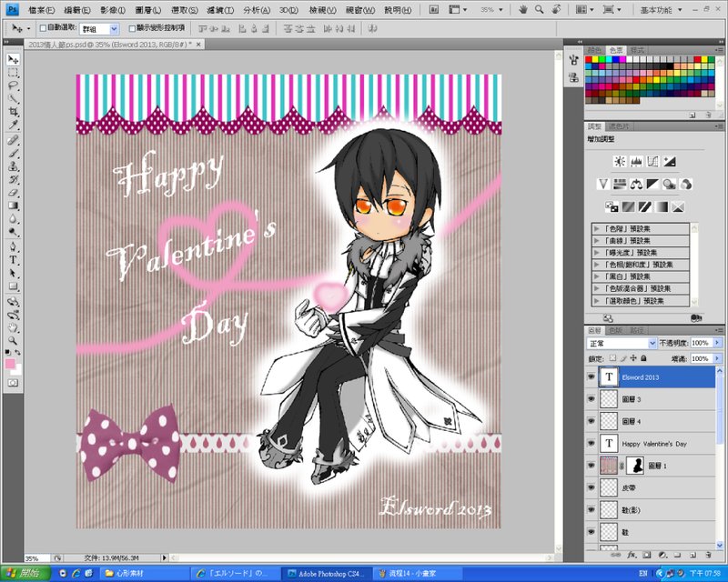Hide the Elsword 2013 text layer
Image resolution: width=728 pixels, height=582 pixels.
[591, 376]
